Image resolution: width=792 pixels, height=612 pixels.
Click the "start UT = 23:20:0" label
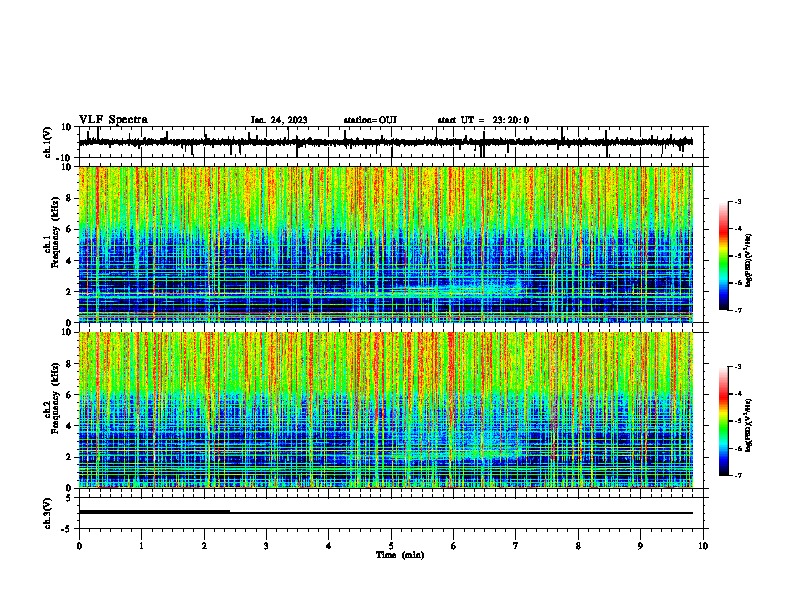pos(483,120)
